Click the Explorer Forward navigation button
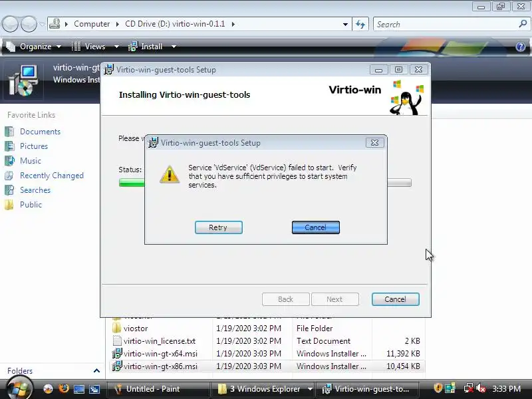 click(29, 24)
